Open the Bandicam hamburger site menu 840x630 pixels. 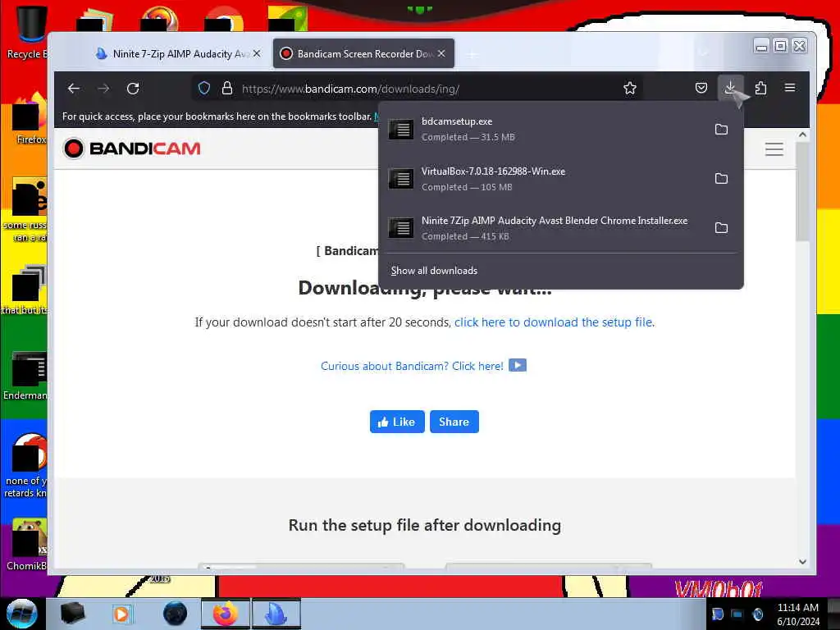[x=774, y=149]
